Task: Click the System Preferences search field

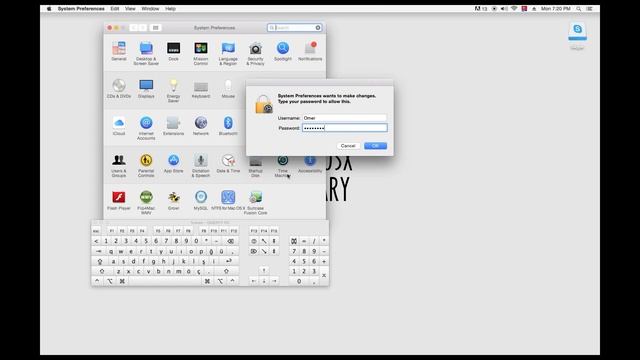Action: 294,28
